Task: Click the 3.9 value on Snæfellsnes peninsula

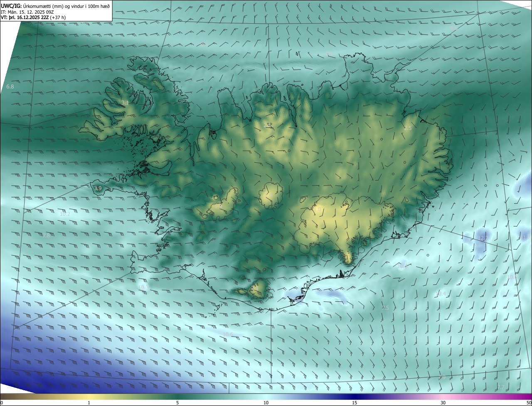Action: [98, 188]
